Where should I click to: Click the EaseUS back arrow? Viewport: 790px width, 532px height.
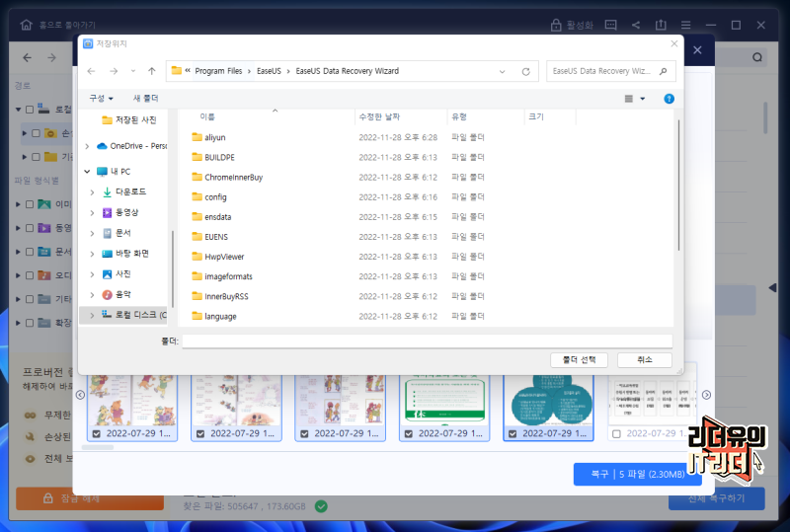coord(28,58)
